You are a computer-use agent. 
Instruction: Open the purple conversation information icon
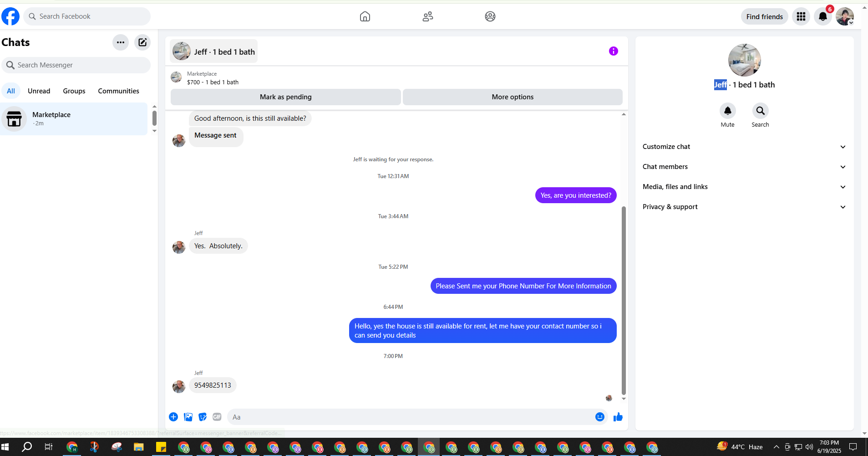614,51
